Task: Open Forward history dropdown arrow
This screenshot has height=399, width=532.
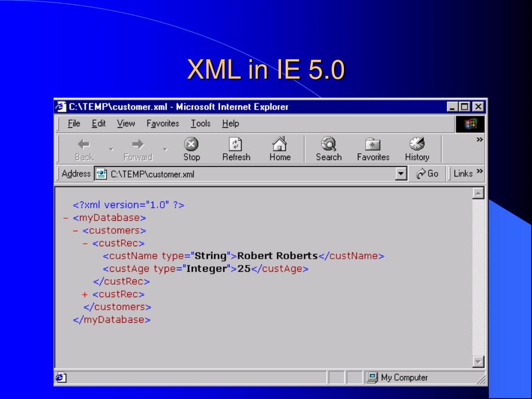Action: tap(165, 149)
